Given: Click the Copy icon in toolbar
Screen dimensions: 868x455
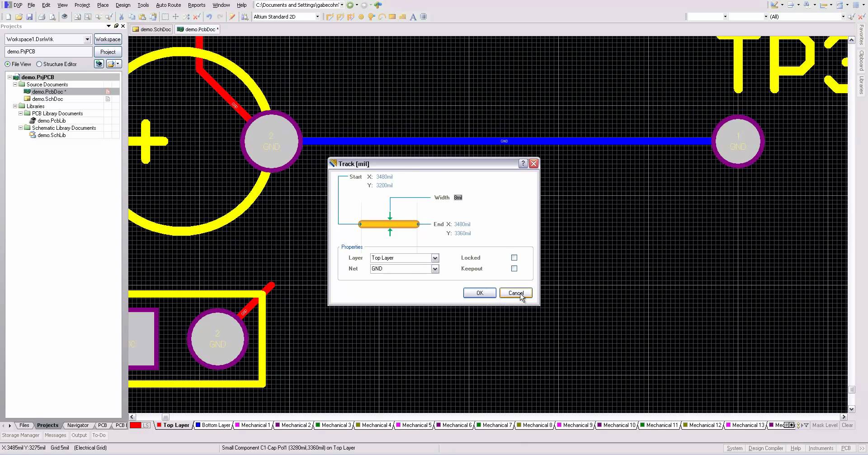Looking at the screenshot, I should (132, 17).
